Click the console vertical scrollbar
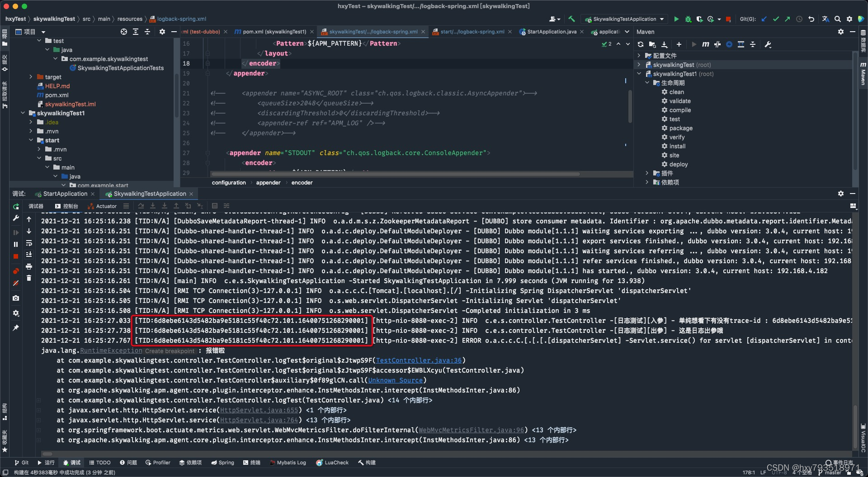Image resolution: width=868 pixels, height=477 pixels. 855,426
